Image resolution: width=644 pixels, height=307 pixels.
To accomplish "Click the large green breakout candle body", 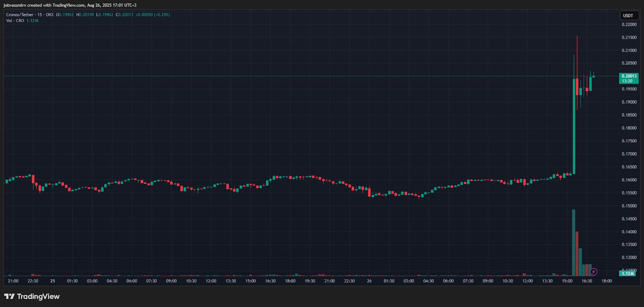I will [x=574, y=126].
